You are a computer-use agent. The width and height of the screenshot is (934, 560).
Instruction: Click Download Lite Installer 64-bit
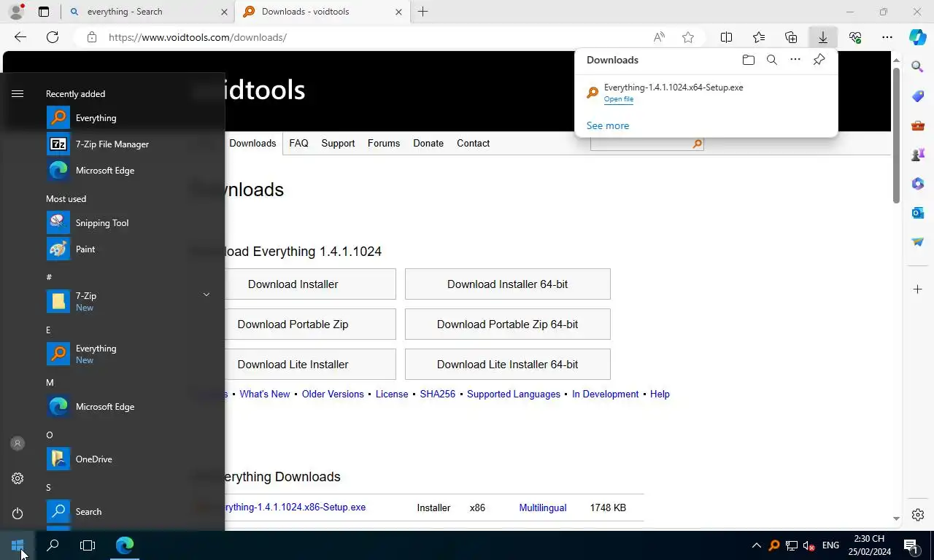point(508,365)
